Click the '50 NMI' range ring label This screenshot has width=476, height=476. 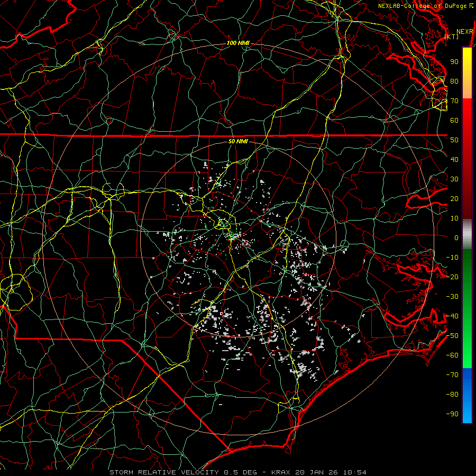(x=238, y=141)
